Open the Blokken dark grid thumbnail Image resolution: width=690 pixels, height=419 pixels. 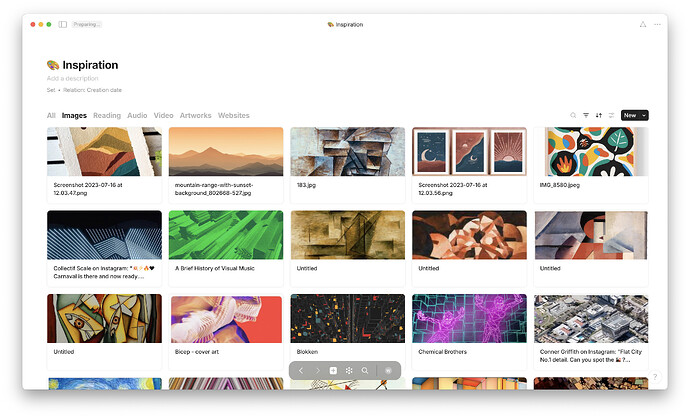[348, 319]
